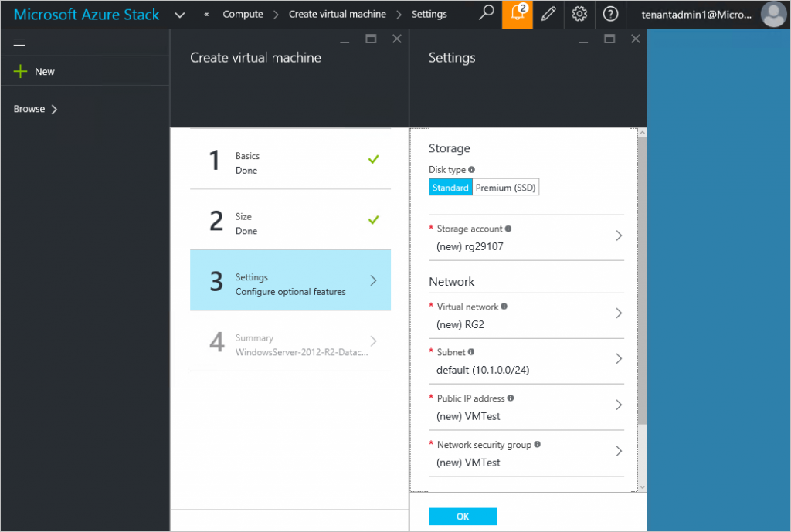Open portal settings gear icon
This screenshot has height=532, width=791.
pyautogui.click(x=579, y=14)
